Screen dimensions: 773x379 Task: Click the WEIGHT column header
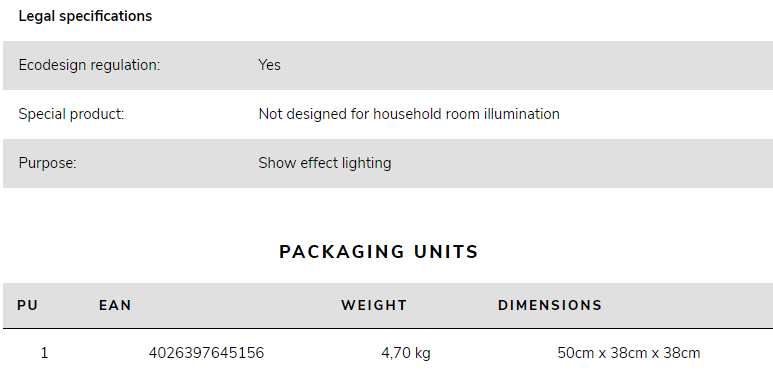(x=374, y=306)
